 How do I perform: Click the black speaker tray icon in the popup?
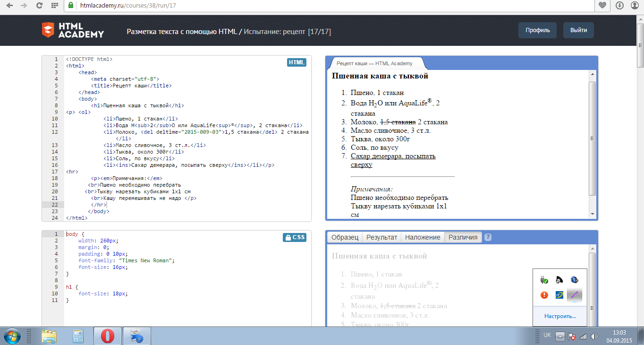[x=559, y=280]
